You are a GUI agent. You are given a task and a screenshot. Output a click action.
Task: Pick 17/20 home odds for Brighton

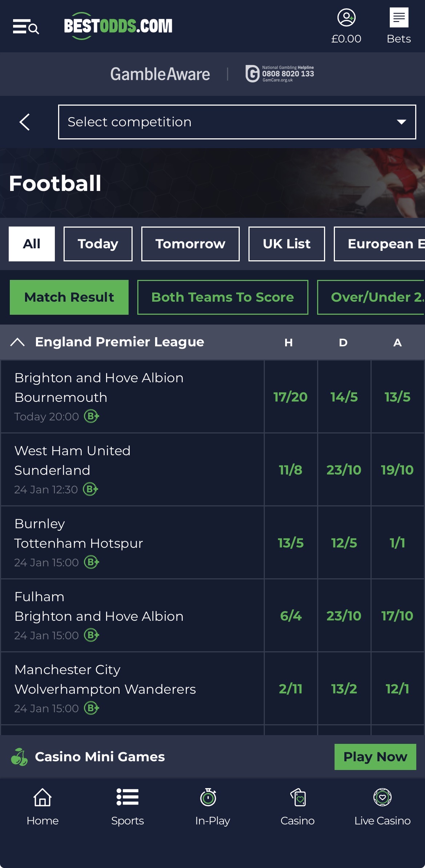click(x=291, y=397)
